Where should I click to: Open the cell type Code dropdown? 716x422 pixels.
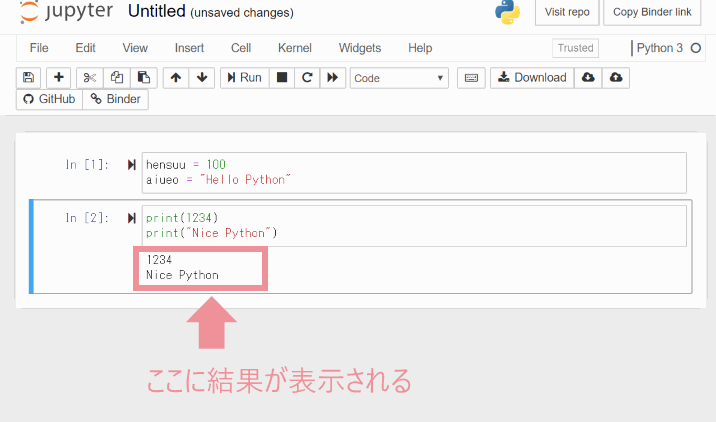pyautogui.click(x=399, y=78)
